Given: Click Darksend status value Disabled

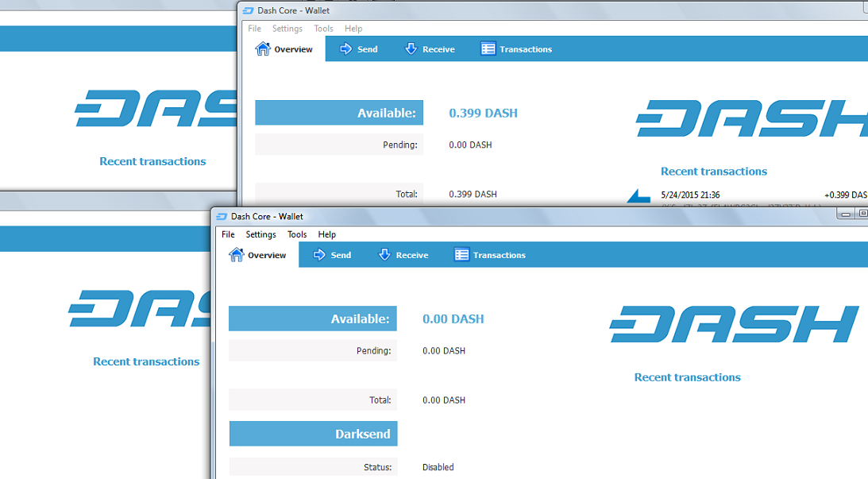Looking at the screenshot, I should pyautogui.click(x=438, y=467).
